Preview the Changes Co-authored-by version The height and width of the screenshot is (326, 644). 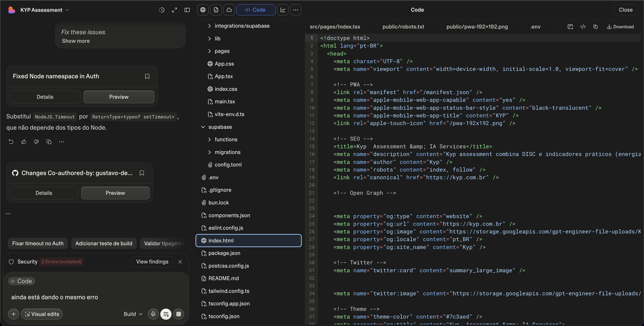click(115, 193)
